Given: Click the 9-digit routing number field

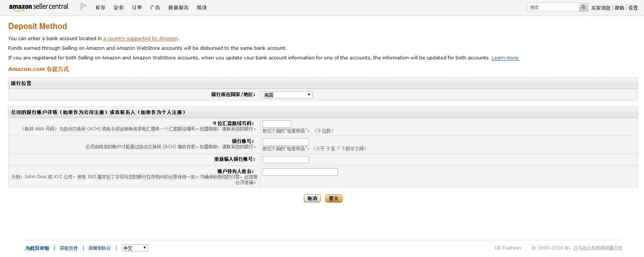Looking at the screenshot, I should (277, 124).
